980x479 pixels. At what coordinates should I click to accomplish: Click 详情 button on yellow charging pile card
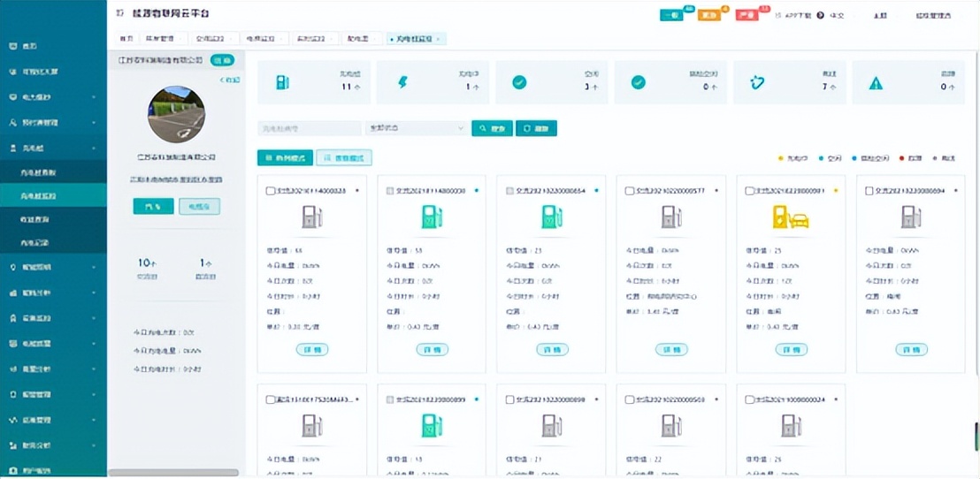click(x=792, y=350)
